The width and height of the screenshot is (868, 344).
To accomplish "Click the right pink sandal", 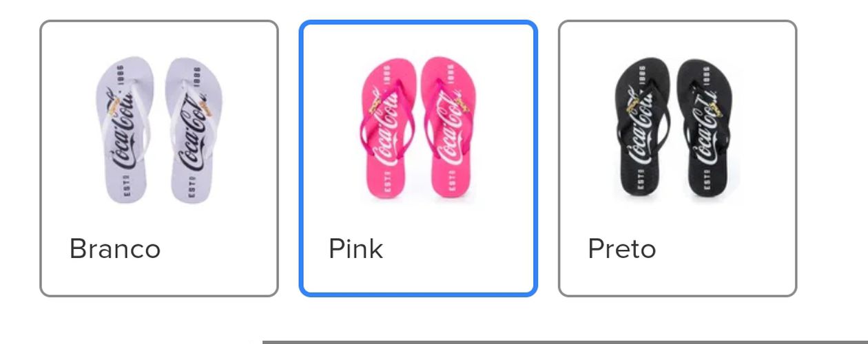I will 450,129.
